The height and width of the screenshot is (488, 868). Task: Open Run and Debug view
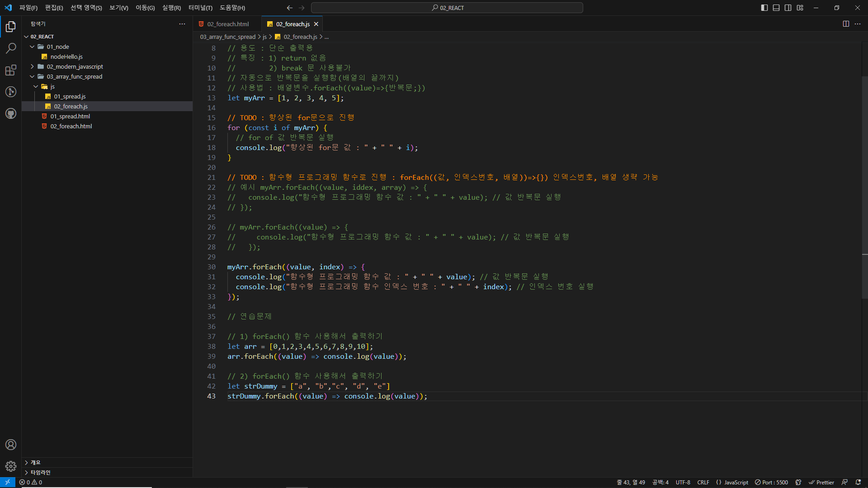pos(11,92)
